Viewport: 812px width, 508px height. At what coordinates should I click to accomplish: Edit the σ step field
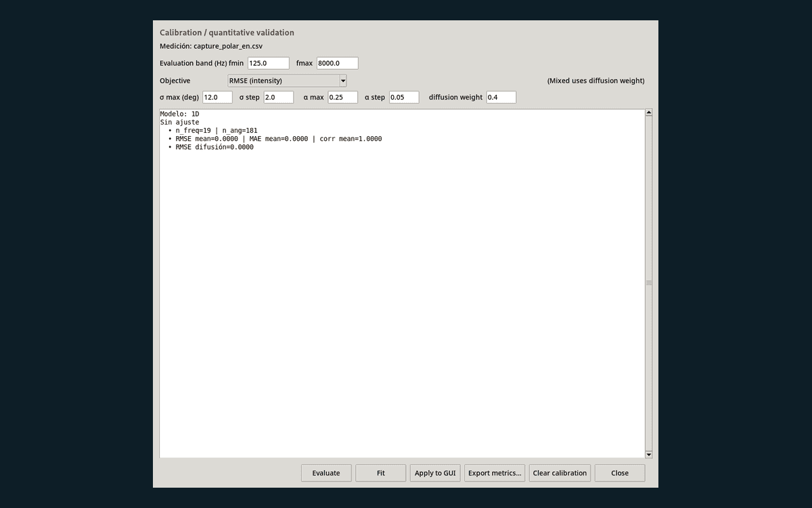point(279,97)
